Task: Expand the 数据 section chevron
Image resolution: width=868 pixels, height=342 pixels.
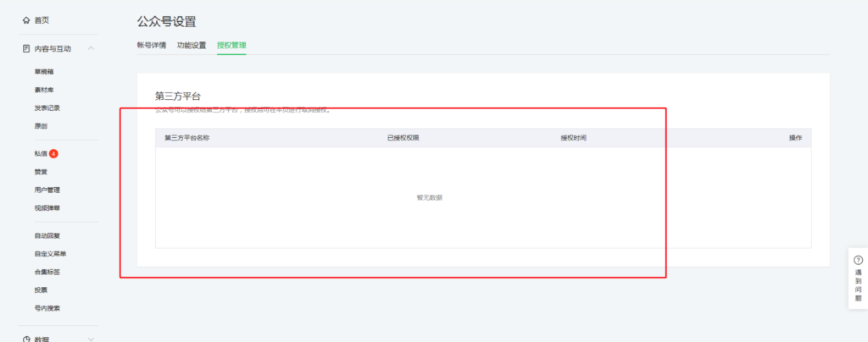Action: (91, 339)
